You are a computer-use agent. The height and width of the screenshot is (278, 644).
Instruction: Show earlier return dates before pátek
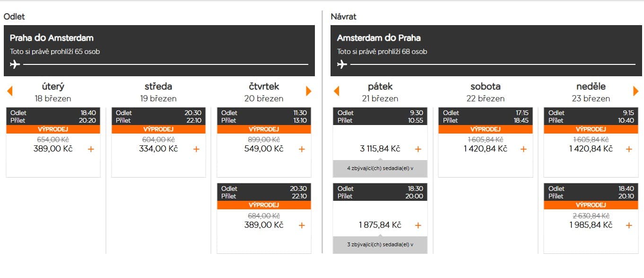point(337,91)
